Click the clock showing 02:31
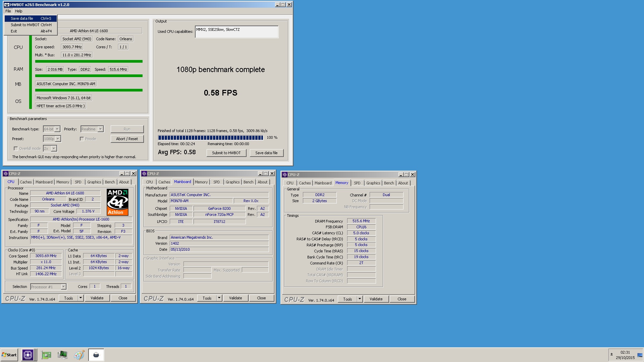The width and height of the screenshot is (644, 362). click(x=625, y=355)
